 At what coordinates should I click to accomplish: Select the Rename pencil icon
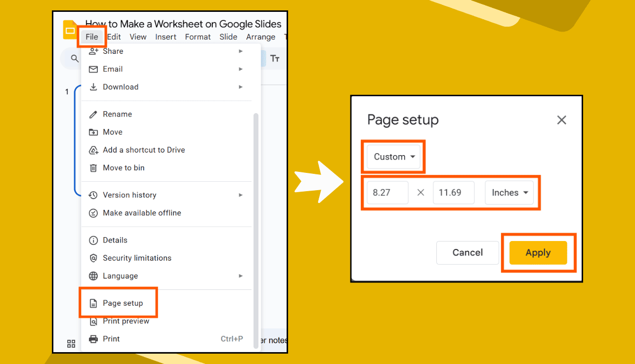pos(94,114)
